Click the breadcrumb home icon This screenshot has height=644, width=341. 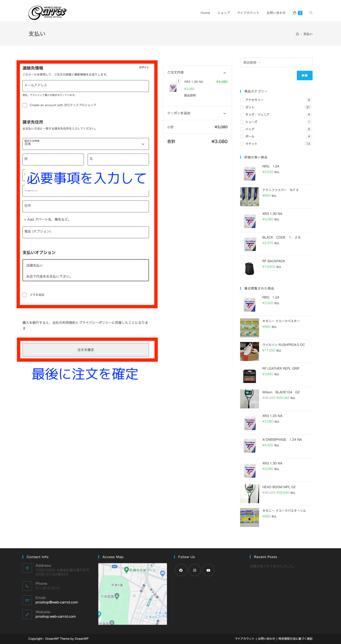[x=297, y=34]
